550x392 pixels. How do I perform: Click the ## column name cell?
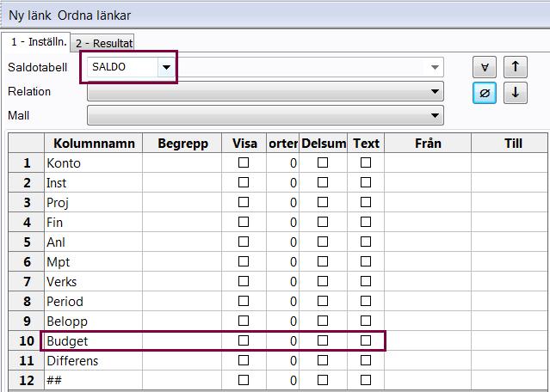click(94, 381)
